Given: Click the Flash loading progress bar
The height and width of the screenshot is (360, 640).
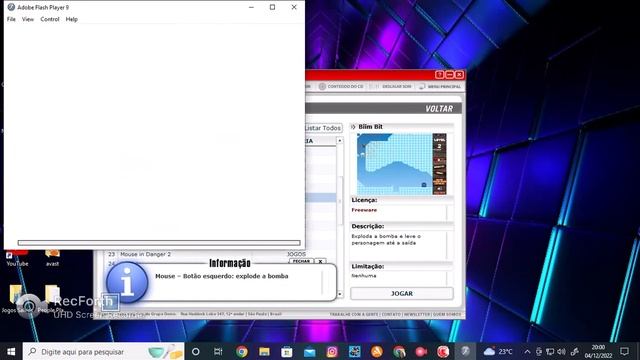Looking at the screenshot, I should click(x=159, y=243).
